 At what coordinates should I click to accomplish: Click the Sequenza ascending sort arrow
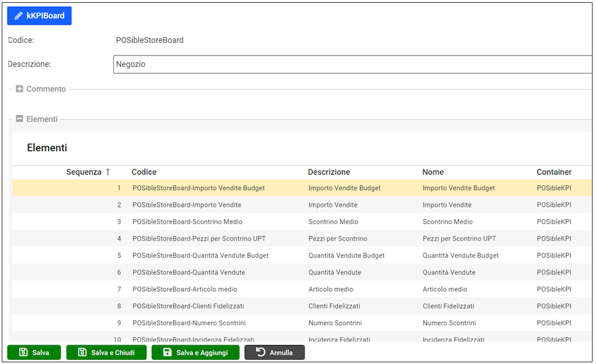point(108,172)
